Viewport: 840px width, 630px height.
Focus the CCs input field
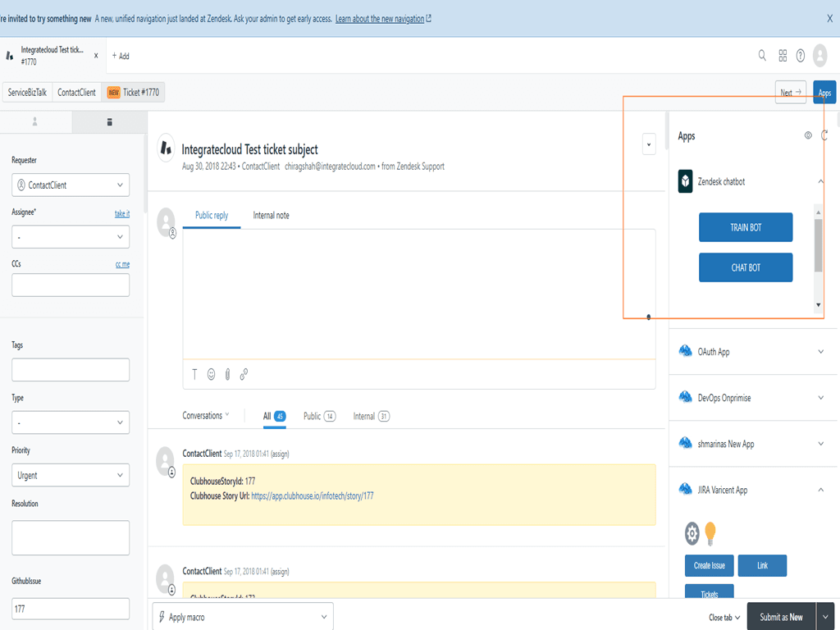[71, 285]
